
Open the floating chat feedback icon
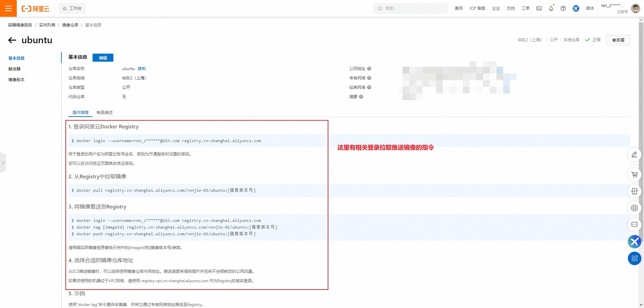[x=634, y=225]
